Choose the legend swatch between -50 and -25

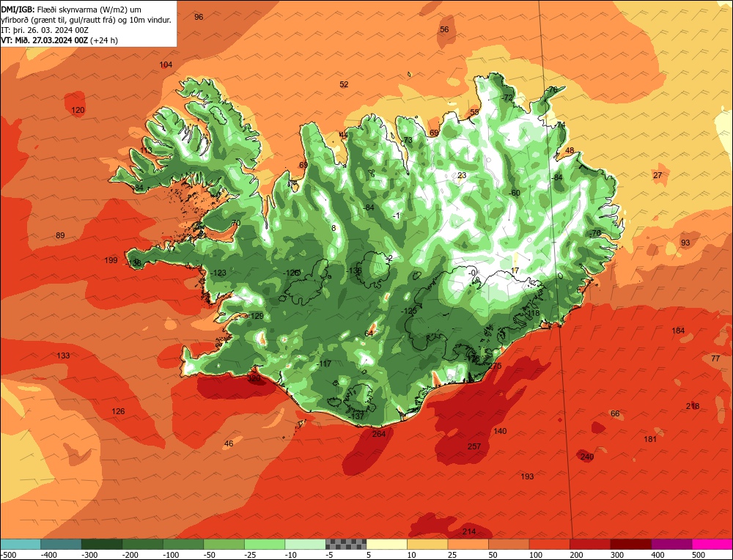point(224,544)
